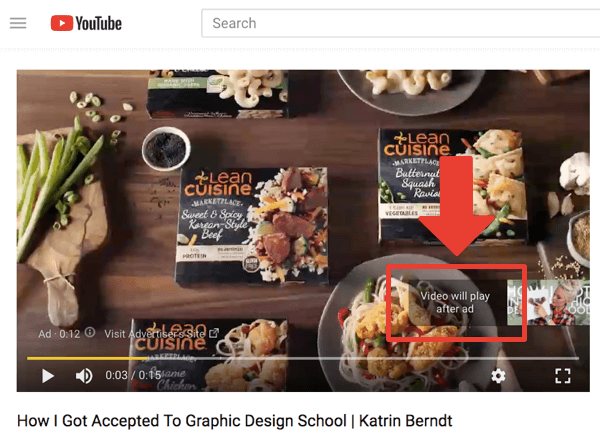
Task: Click the 'Ad · 0:12' countdown label
Action: [x=59, y=334]
